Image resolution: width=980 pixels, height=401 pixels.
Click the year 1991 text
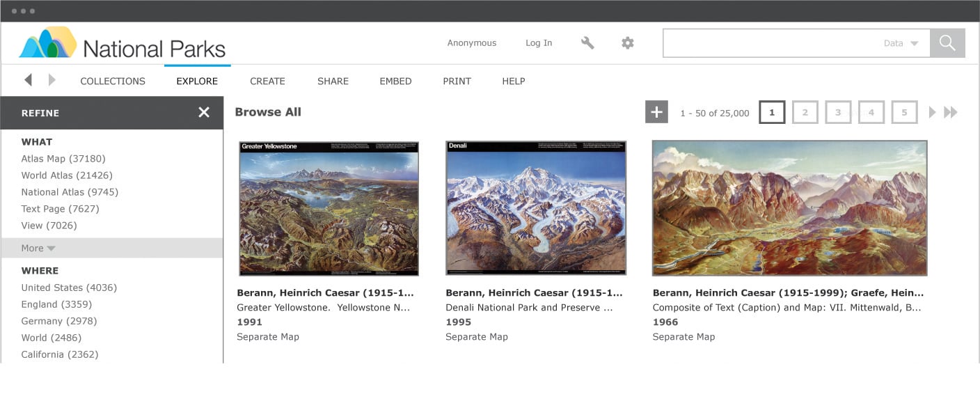coord(250,322)
